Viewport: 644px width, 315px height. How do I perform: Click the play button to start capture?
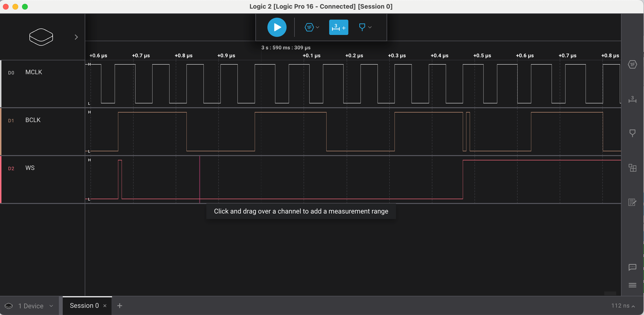pos(277,27)
